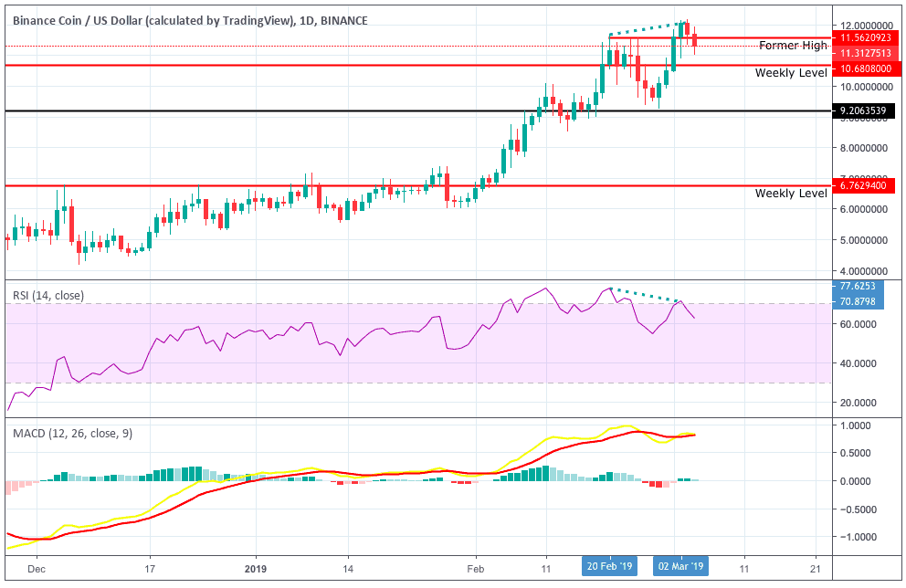This screenshot has height=588, width=906.
Task: Select the 6.7629400 price level tag
Action: pyautogui.click(x=865, y=186)
